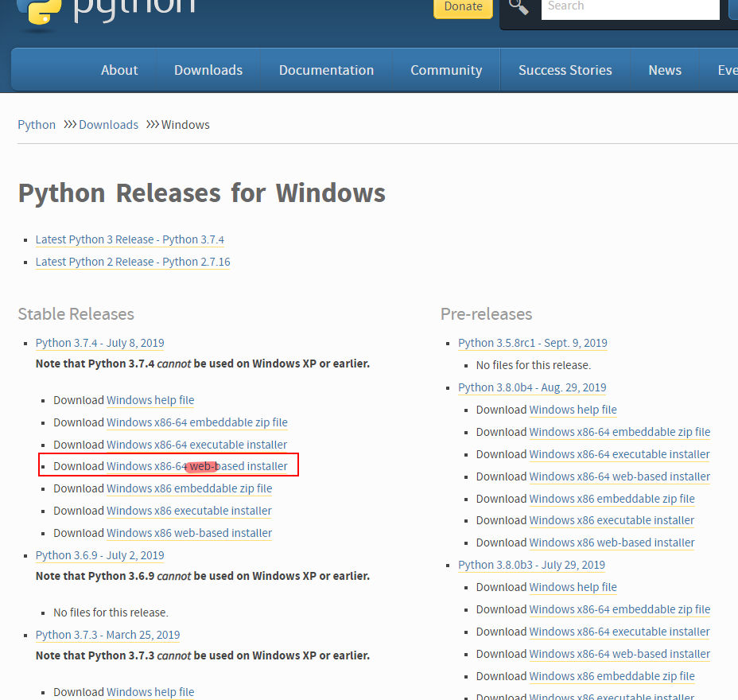Click the Donate button

click(463, 7)
